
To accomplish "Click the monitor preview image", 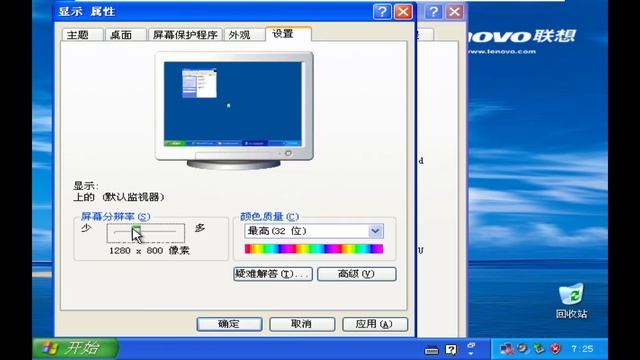I will click(234, 110).
